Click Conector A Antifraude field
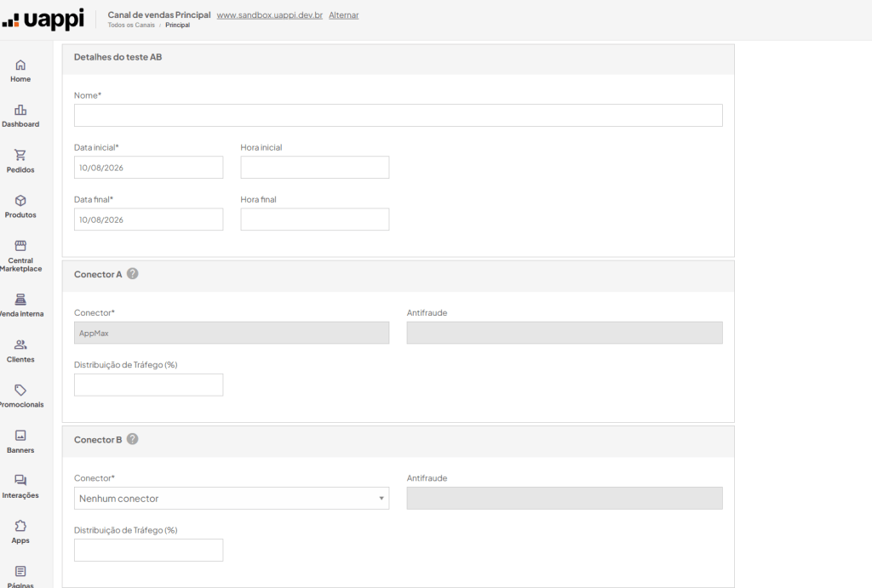 pos(565,333)
